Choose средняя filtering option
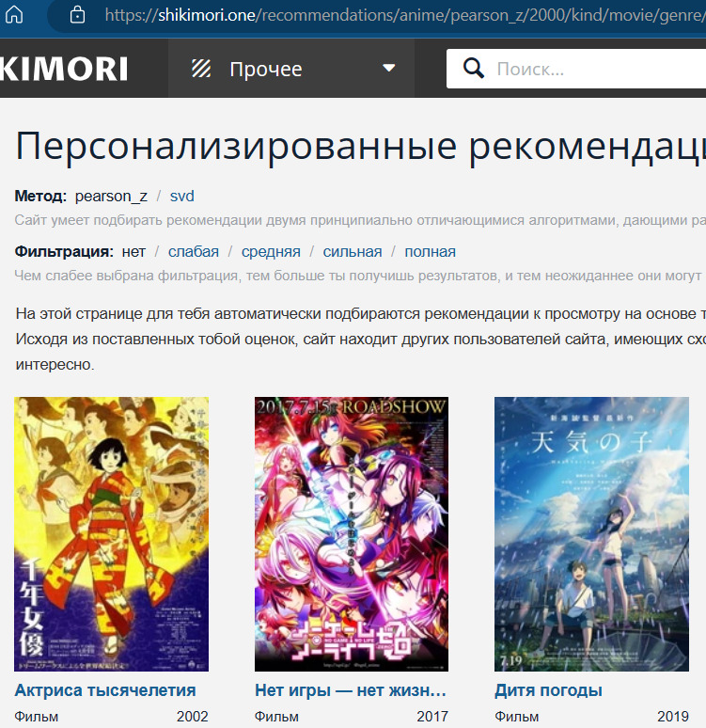This screenshot has height=728, width=706. point(271,251)
